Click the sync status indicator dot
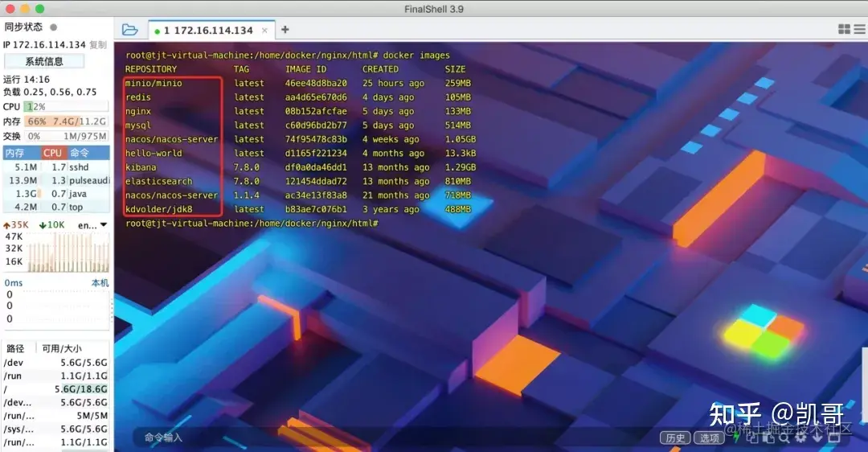The width and height of the screenshot is (868, 452). pyautogui.click(x=53, y=27)
